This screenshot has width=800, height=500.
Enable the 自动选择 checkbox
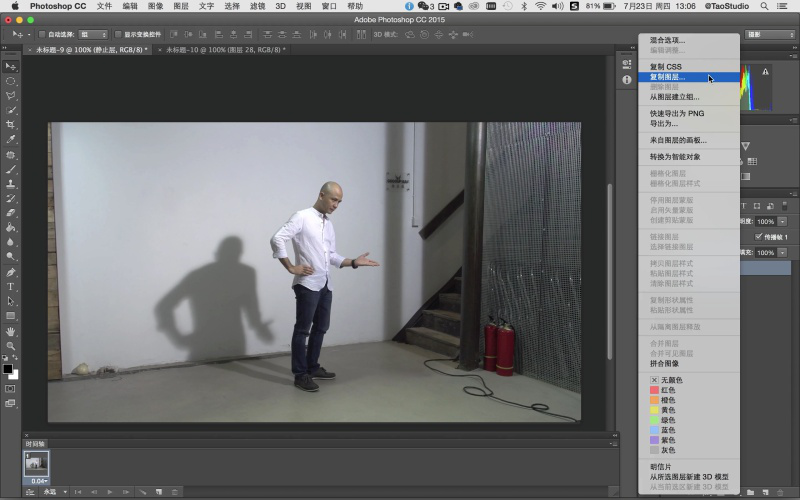pyautogui.click(x=41, y=34)
